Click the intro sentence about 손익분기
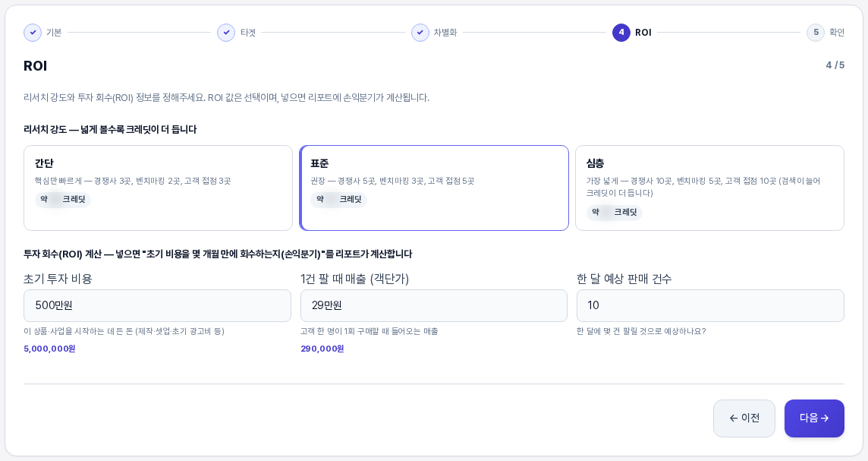Viewport: 868px width, 461px height. 226,98
